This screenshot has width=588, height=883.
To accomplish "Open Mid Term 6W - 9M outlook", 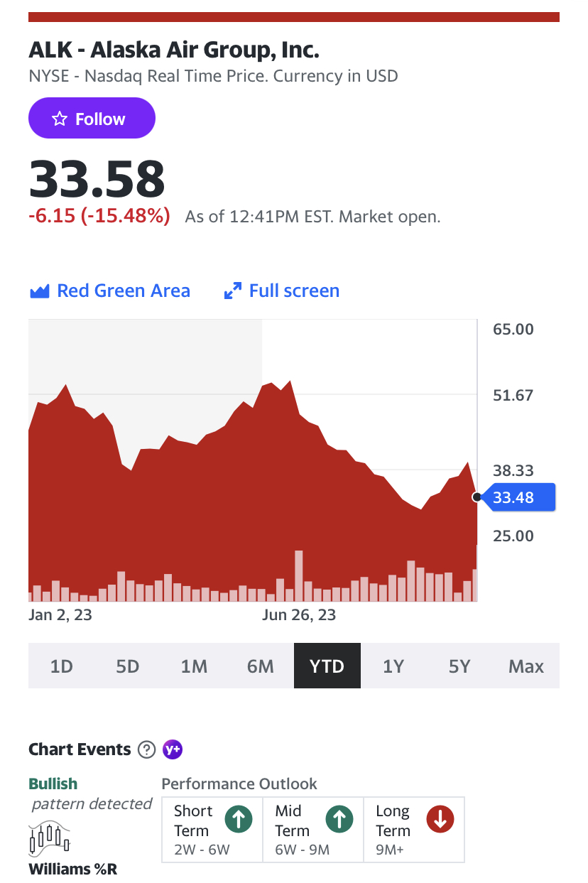I will pyautogui.click(x=313, y=830).
